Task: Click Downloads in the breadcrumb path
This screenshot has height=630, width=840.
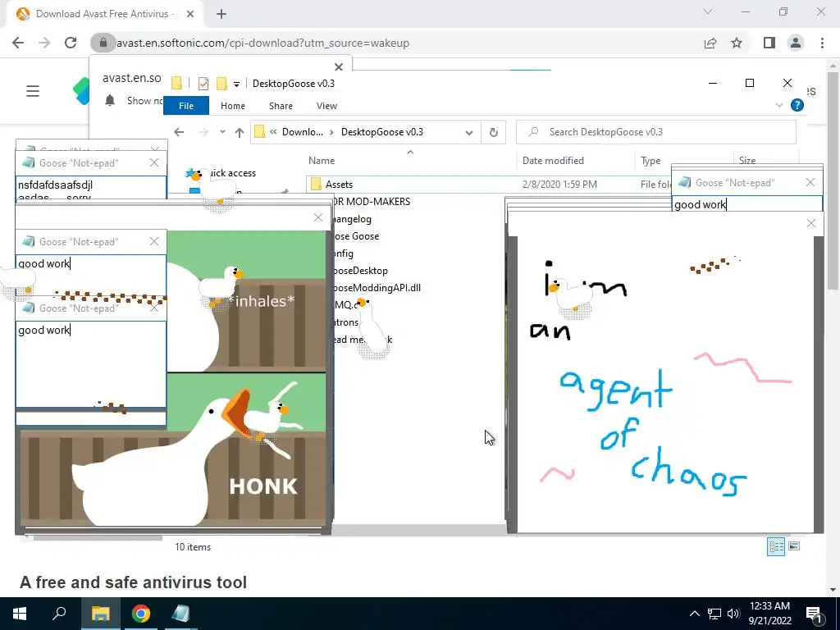Action: 302,132
